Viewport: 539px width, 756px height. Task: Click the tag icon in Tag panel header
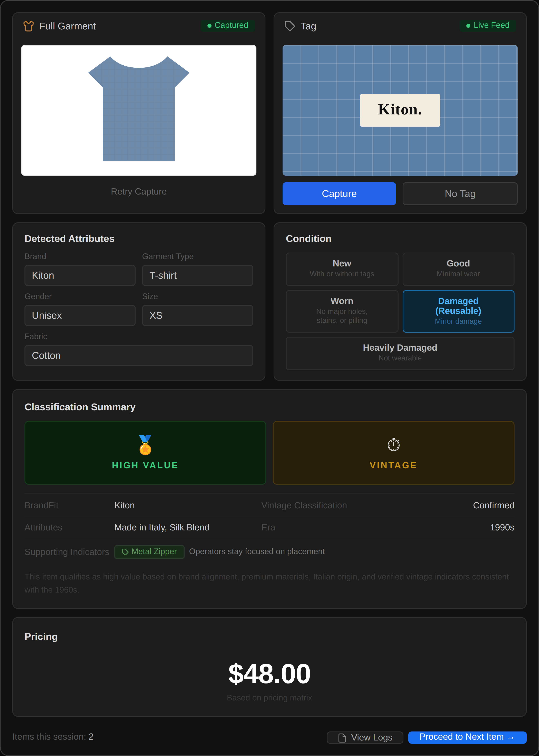(290, 26)
